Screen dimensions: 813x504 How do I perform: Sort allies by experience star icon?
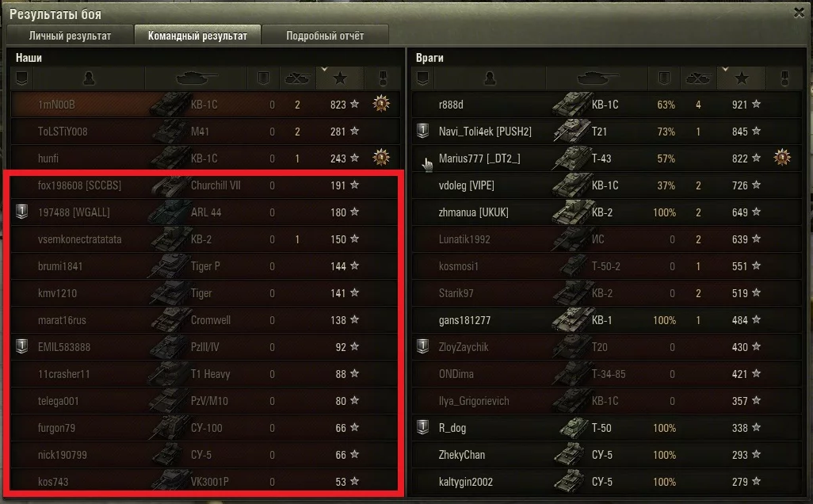click(340, 78)
